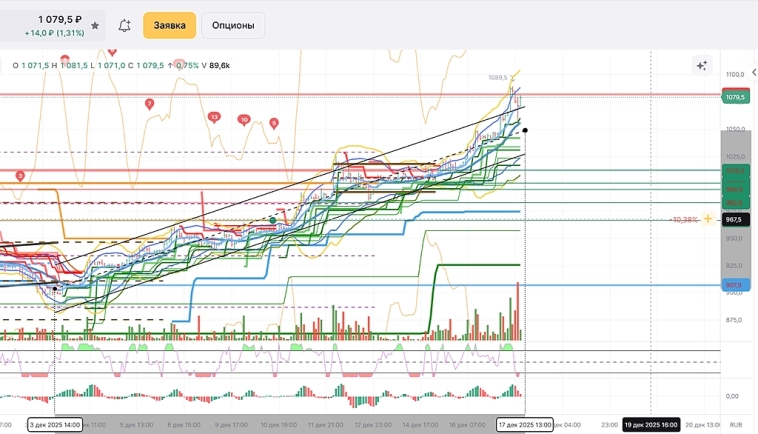Click the blue 907,0 price level label
The height and width of the screenshot is (434, 758).
click(x=734, y=285)
